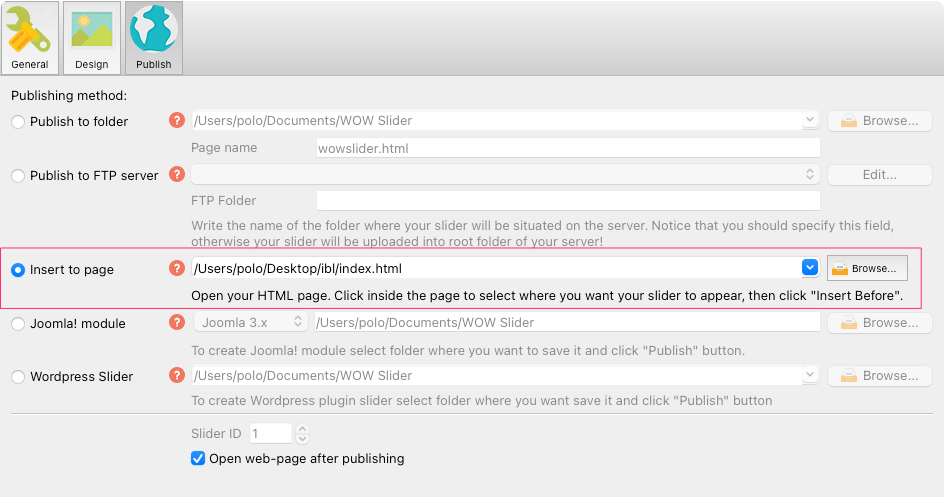Choose the Joomla! module publishing method

(18, 324)
